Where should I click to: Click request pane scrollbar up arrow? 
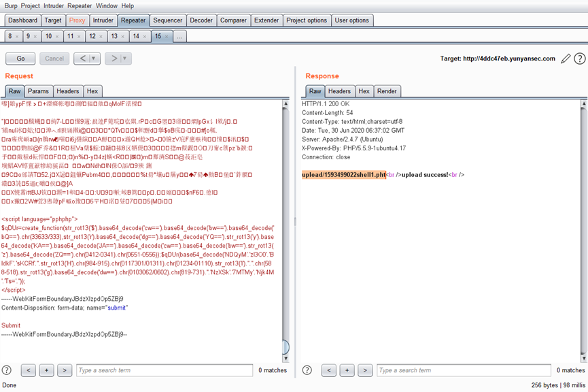[x=286, y=103]
